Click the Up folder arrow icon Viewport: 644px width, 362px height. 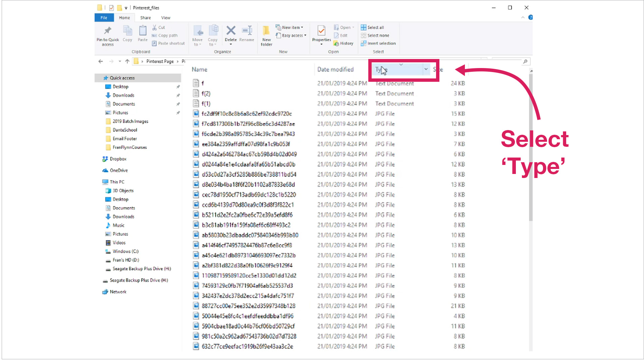[127, 61]
